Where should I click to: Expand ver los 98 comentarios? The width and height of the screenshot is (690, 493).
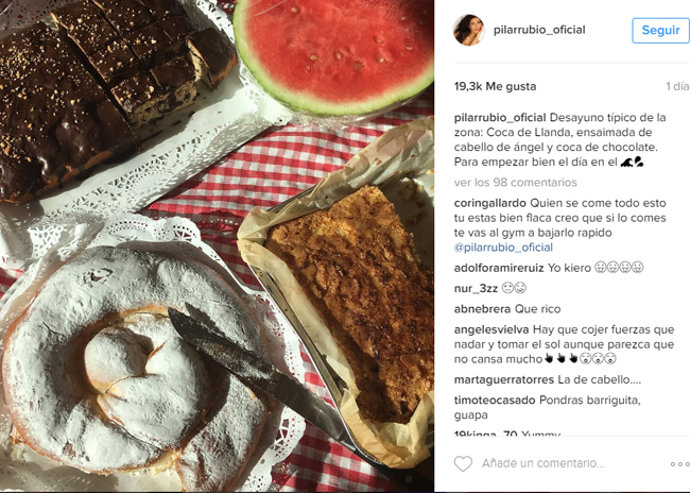point(515,182)
